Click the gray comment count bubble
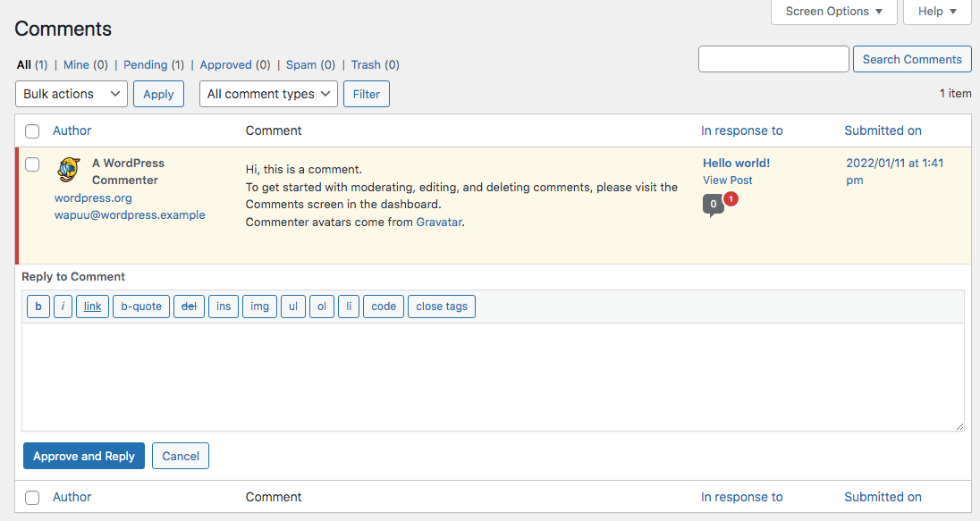This screenshot has width=980, height=521. 713,206
